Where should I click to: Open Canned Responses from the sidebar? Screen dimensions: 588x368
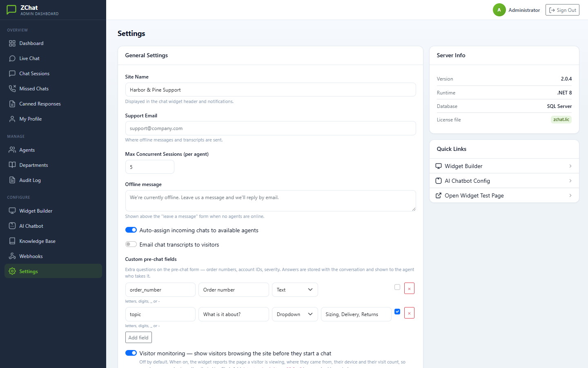(x=53, y=104)
